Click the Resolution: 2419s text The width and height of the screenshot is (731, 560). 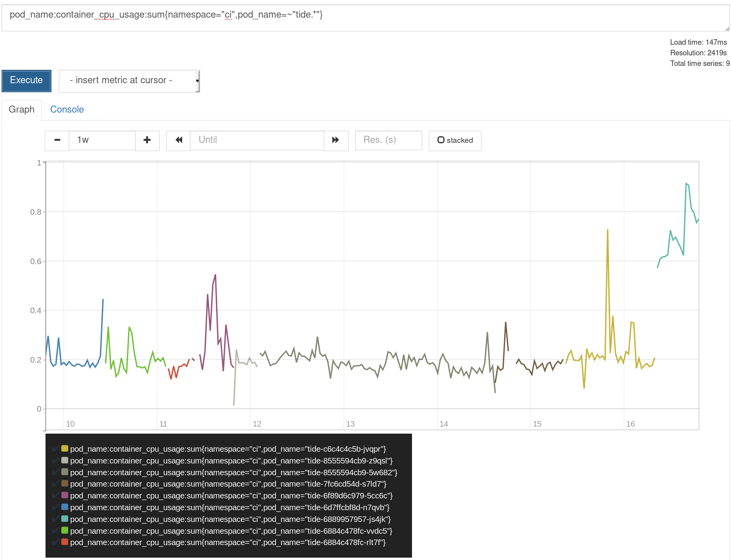(x=698, y=53)
